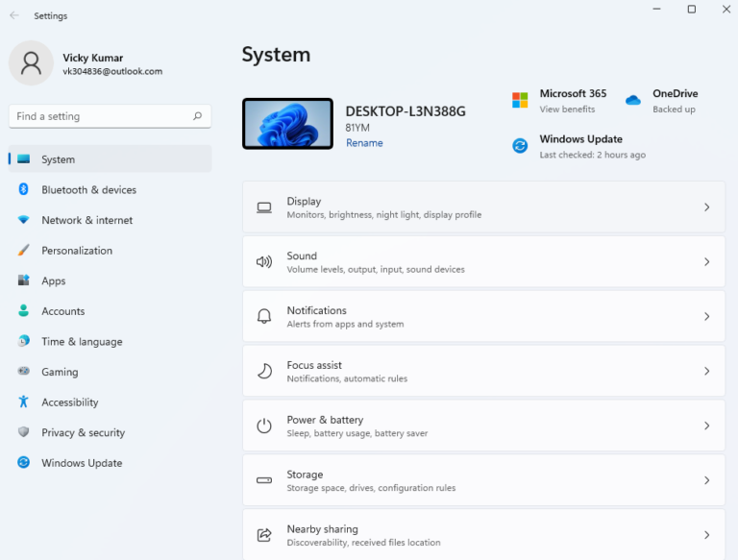Open Microsoft 365 colorful logo icon
Viewport: 738px width, 560px height.
coord(520,100)
